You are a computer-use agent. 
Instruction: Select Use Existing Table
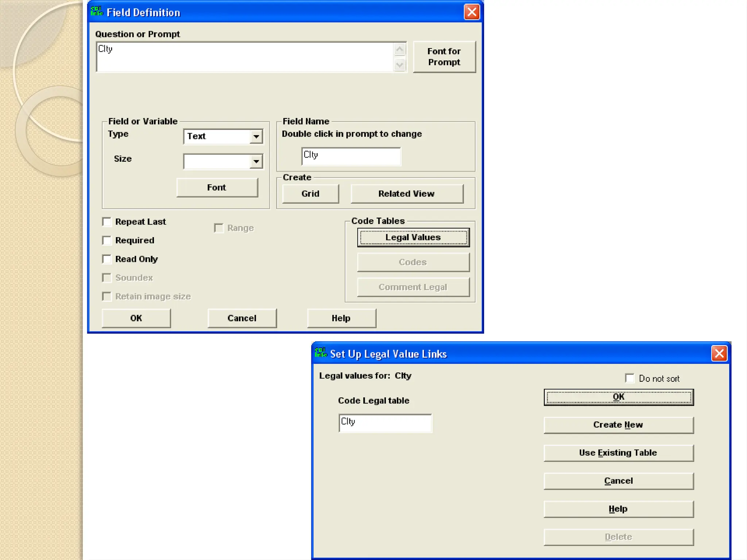pos(618,453)
